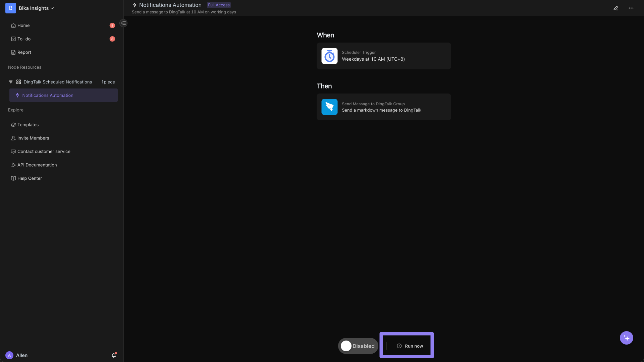Click the edit pencil button for automation
This screenshot has width=644, height=362.
[x=616, y=7]
